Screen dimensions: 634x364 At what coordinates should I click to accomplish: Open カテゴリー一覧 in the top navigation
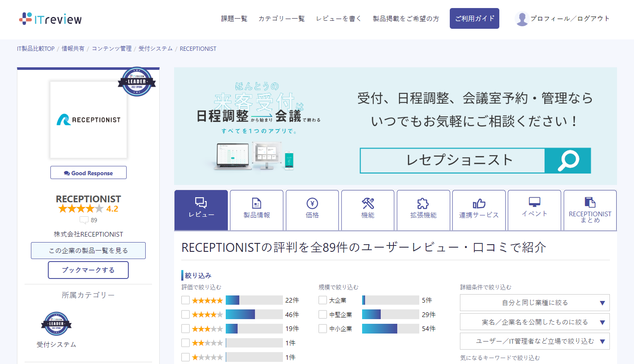[282, 19]
